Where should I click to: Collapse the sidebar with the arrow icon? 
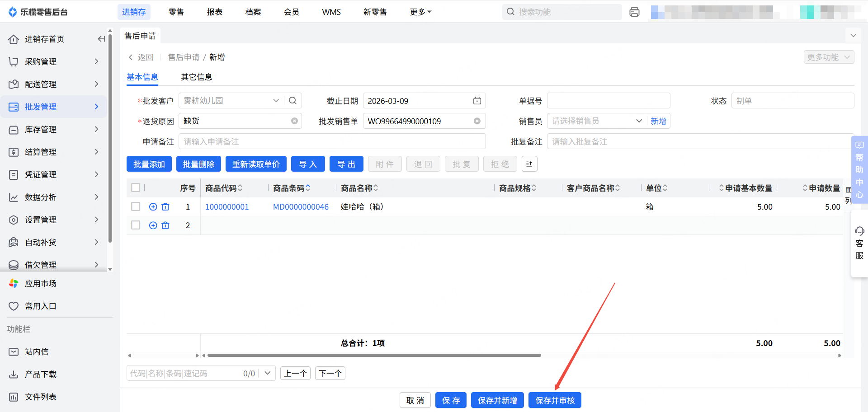(101, 39)
